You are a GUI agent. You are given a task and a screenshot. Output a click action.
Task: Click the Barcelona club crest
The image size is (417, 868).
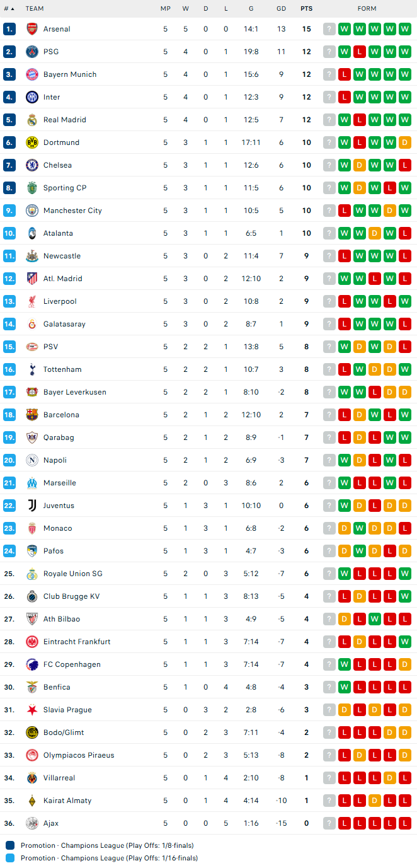[32, 415]
